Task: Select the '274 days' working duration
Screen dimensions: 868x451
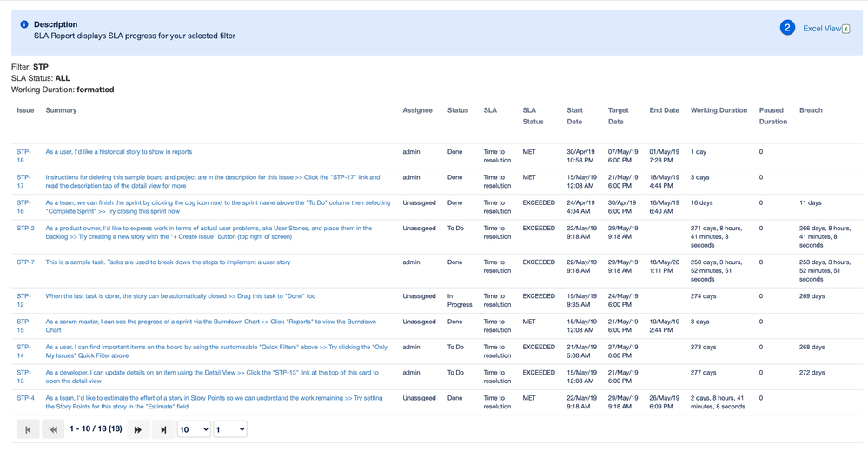Action: (x=703, y=296)
